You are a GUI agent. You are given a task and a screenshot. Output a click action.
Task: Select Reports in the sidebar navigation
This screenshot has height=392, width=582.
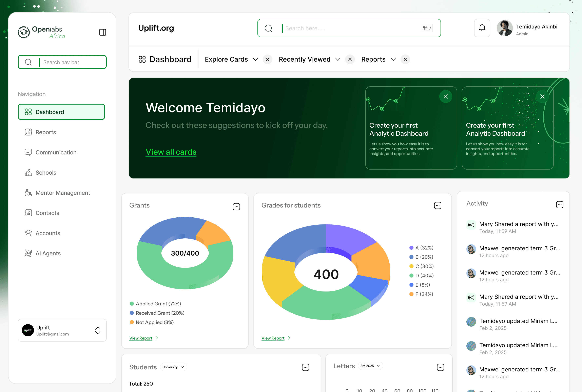45,132
